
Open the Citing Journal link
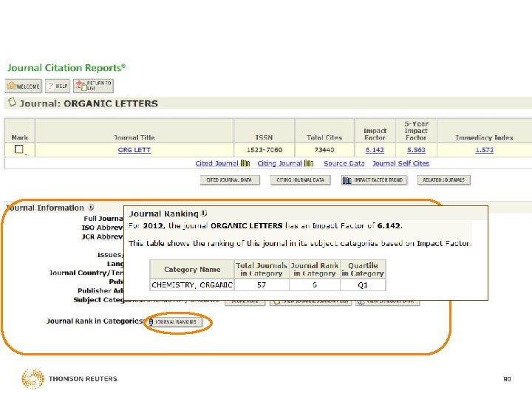tap(279, 163)
